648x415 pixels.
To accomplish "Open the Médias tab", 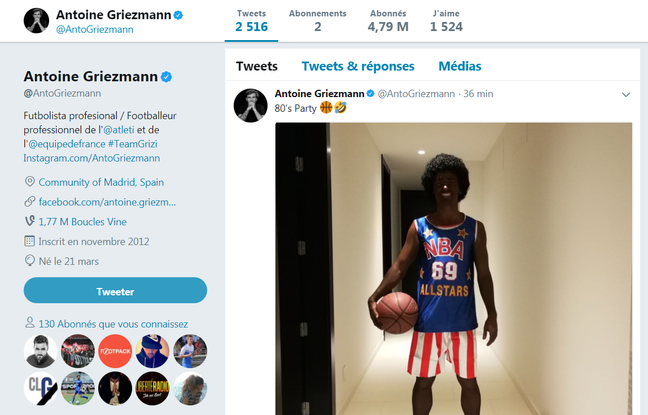I will coord(459,67).
